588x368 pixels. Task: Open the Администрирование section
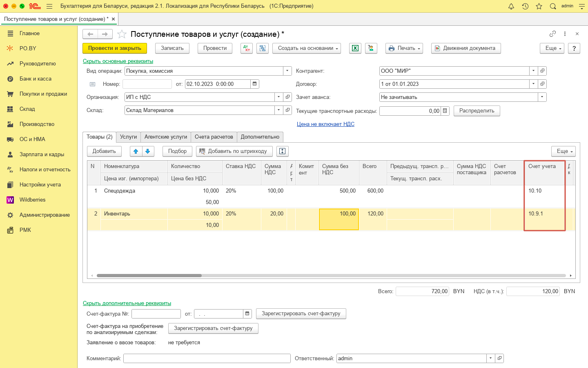(x=39, y=215)
